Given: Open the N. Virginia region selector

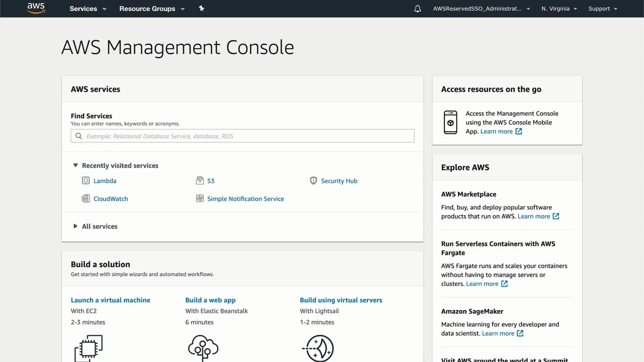Looking at the screenshot, I should pyautogui.click(x=559, y=9).
